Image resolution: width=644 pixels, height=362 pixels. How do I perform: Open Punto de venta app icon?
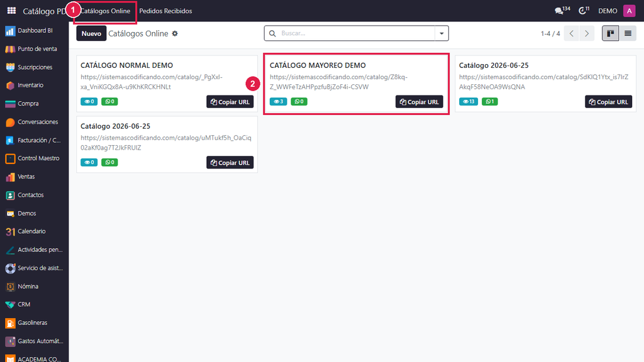(x=10, y=49)
